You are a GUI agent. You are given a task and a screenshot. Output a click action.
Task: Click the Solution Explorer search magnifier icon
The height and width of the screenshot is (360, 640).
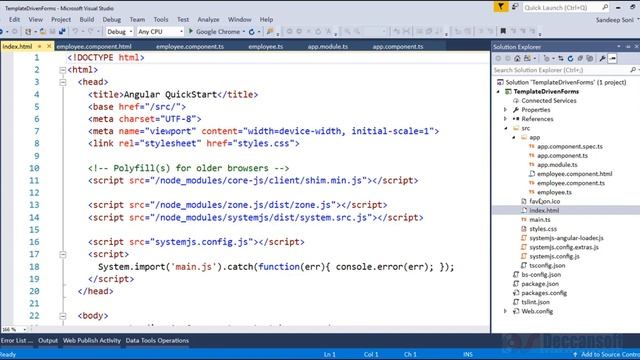[633, 70]
